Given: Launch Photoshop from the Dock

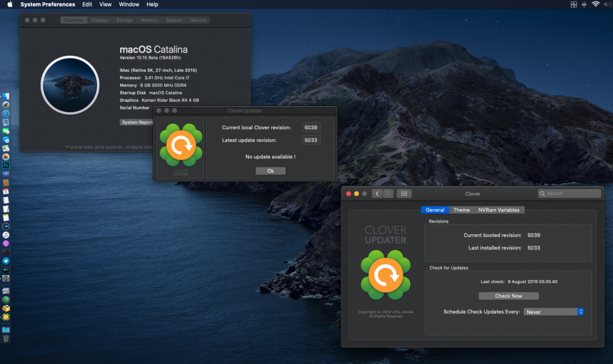Looking at the screenshot, I should click(6, 165).
